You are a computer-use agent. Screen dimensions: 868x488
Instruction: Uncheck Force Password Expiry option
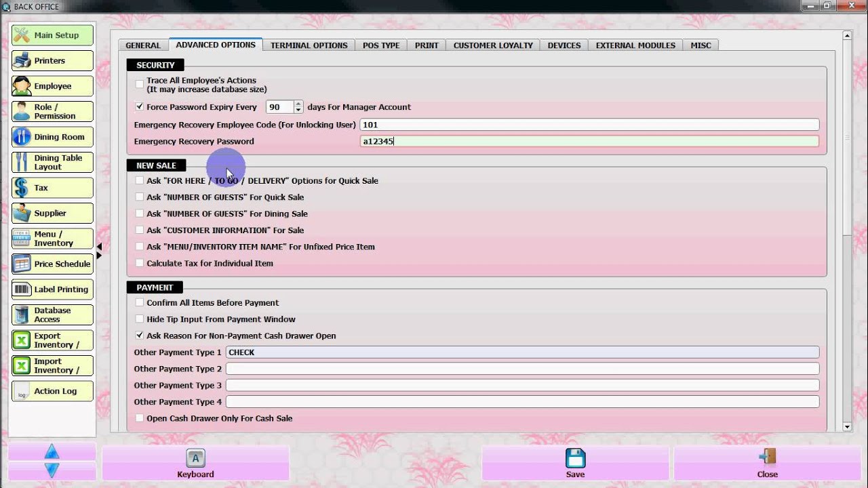coord(140,107)
